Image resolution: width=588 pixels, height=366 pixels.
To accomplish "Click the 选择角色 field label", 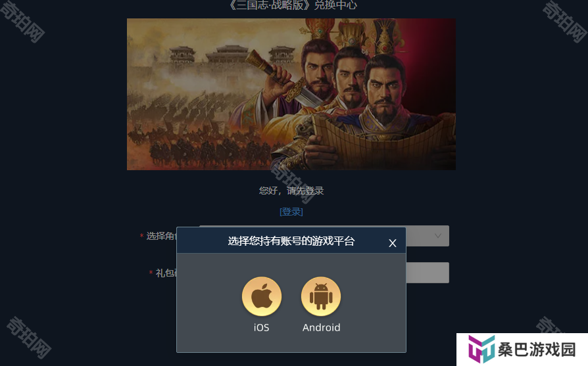I will pos(161,236).
